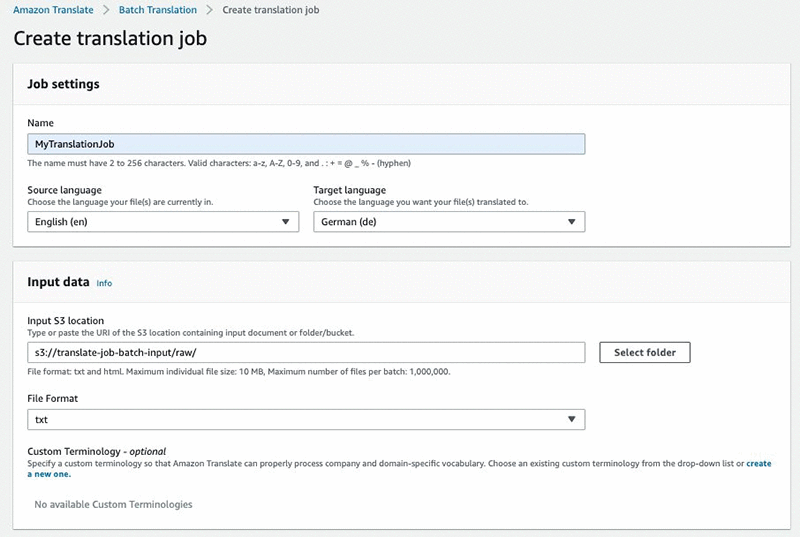Viewport: 800px width, 537px height.
Task: Click the Source language dropdown arrow icon
Action: 285,222
